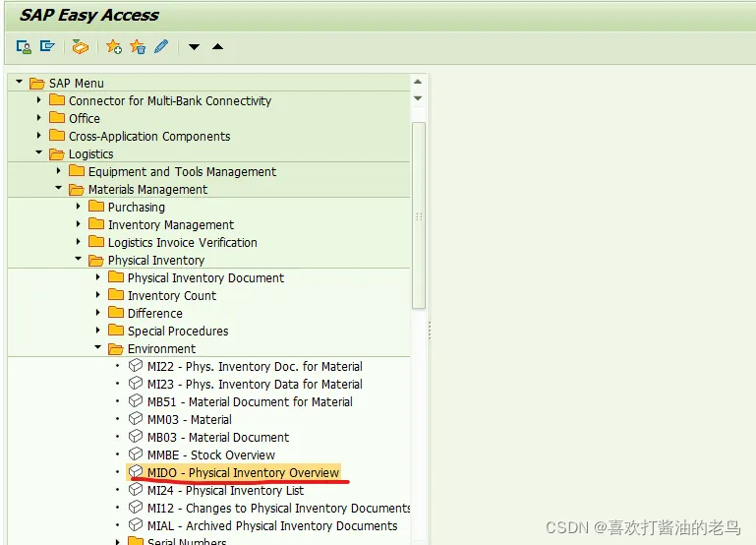Click the Environment folder label
This screenshot has width=756, height=545.
tap(161, 348)
